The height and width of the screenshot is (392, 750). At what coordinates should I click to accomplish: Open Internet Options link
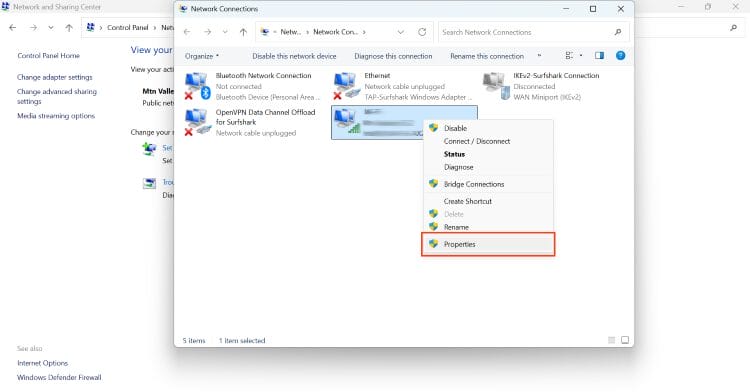(43, 363)
